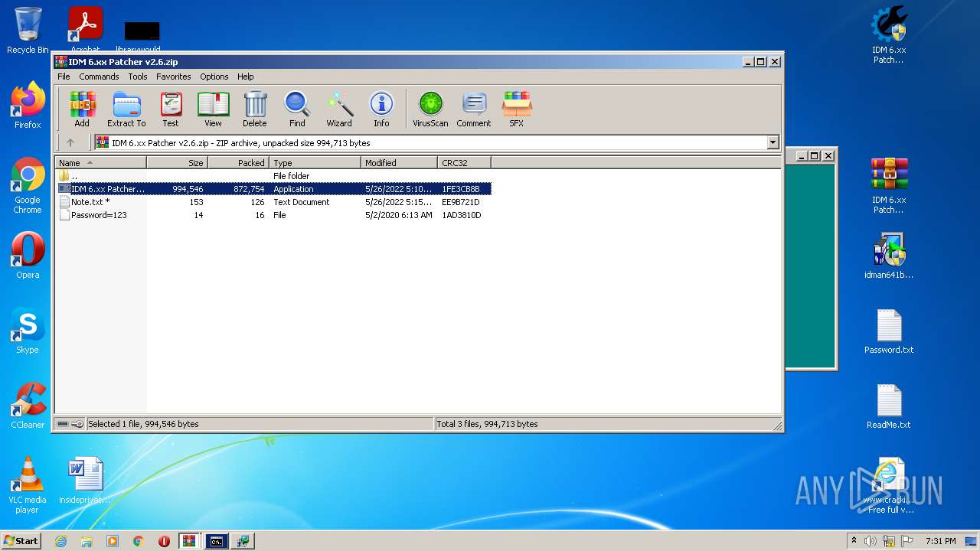Viewport: 980px width, 551px height.
Task: Open the insideprivat Word document icon
Action: click(85, 481)
